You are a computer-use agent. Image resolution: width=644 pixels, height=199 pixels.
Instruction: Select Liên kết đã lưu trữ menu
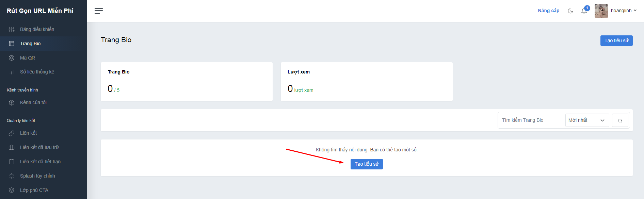coord(39,147)
